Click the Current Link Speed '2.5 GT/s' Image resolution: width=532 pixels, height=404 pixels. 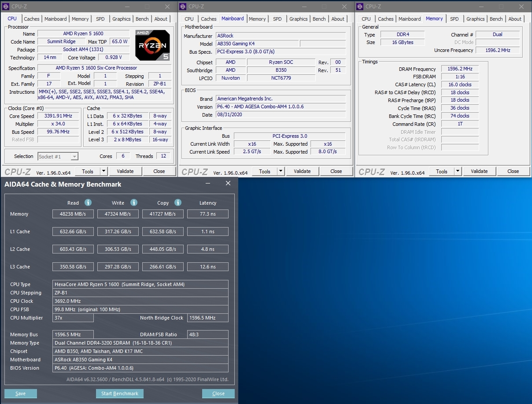[x=252, y=151]
